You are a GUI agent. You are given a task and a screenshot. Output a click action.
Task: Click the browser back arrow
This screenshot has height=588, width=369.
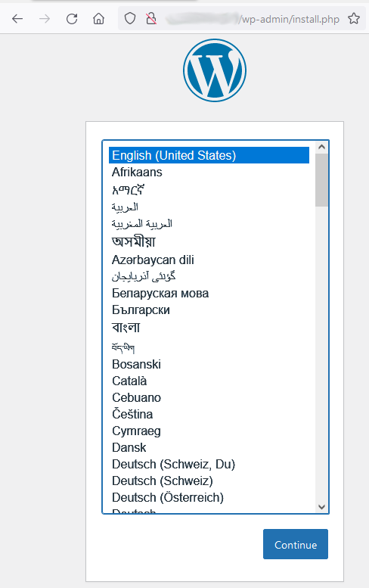point(17,18)
